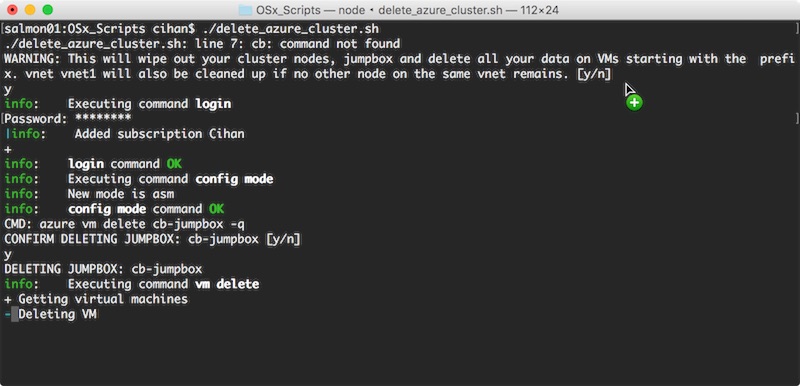Click bold 'vm delete' command text
This screenshot has width=800, height=386.
227,284
